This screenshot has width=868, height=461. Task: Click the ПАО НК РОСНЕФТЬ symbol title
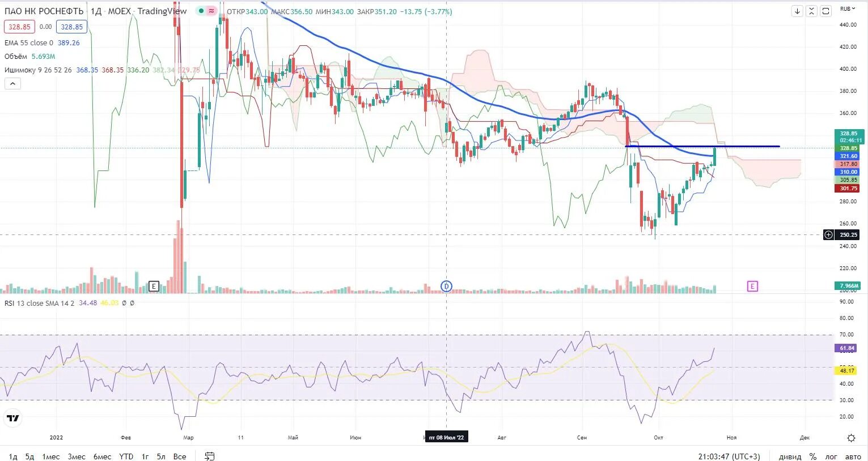click(44, 11)
